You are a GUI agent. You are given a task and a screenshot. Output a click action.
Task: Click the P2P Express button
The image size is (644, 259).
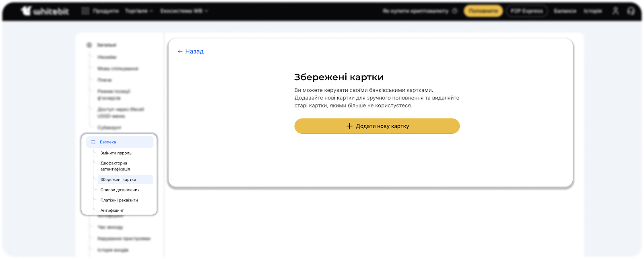click(527, 11)
